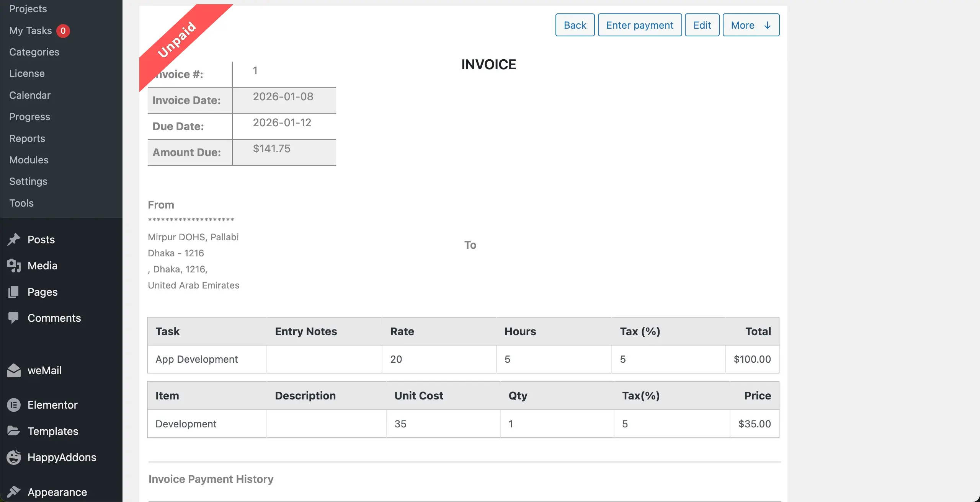The height and width of the screenshot is (502, 980).
Task: Open Comments via speech bubble icon
Action: pyautogui.click(x=14, y=318)
